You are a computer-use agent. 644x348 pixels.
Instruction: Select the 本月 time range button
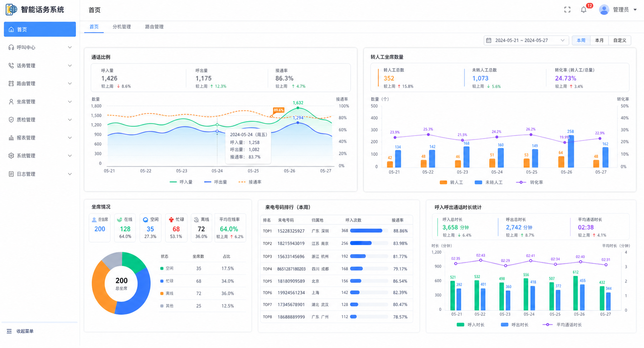click(x=599, y=40)
